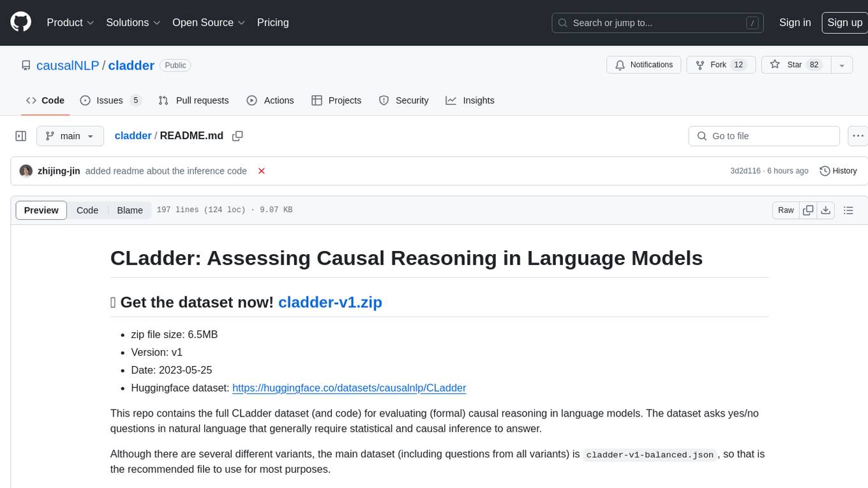This screenshot has width=868, height=488.
Task: Click the Public repository label
Action: click(x=176, y=65)
